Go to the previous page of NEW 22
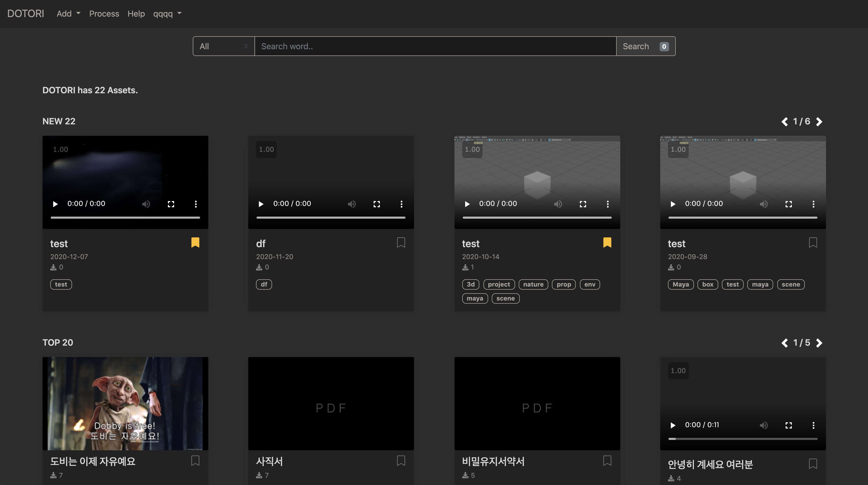The image size is (868, 485). coord(784,121)
